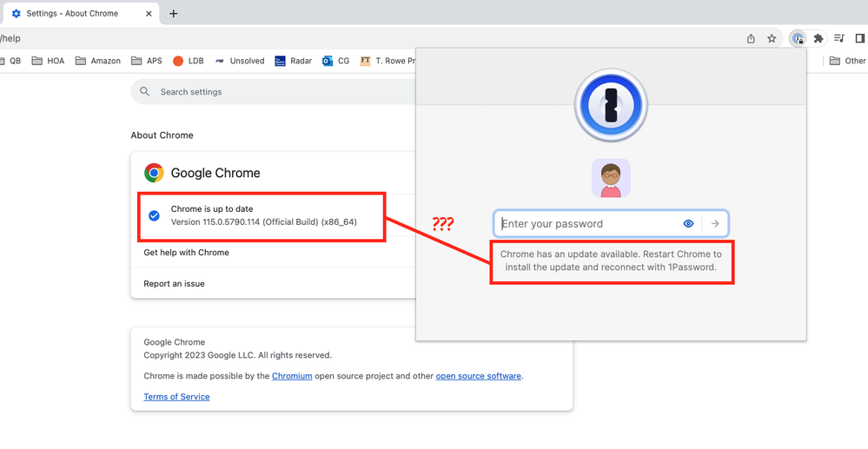Screen dimensions: 868x449
Task: Select the Settings - About Chrome tab
Action: (x=72, y=14)
